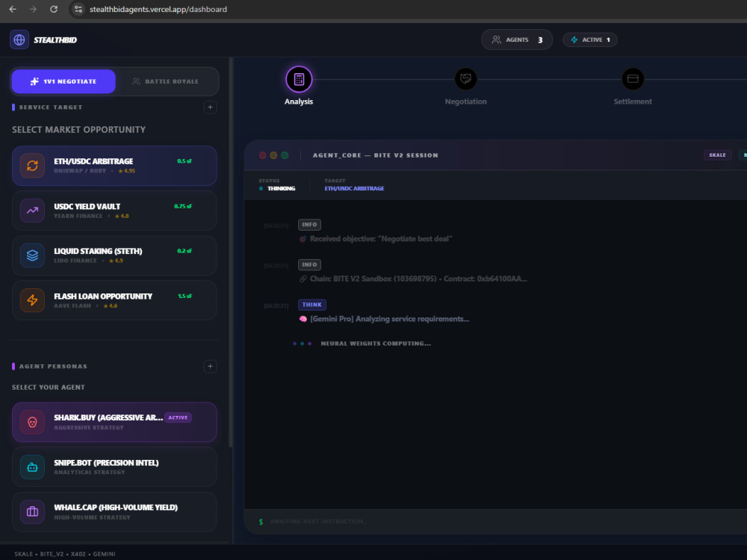Click the THINK log tag
747x560 pixels.
click(x=312, y=305)
